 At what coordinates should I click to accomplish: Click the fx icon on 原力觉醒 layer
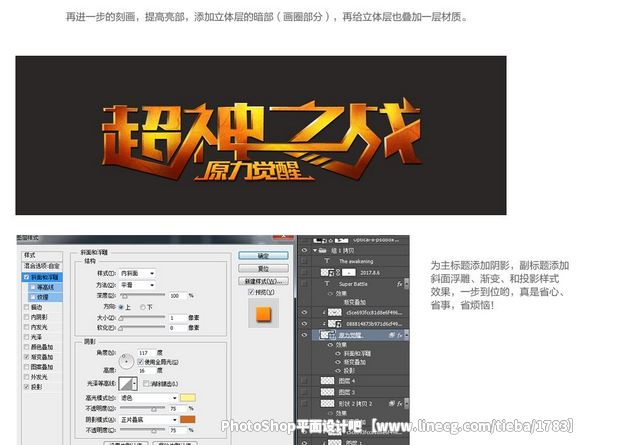click(400, 335)
